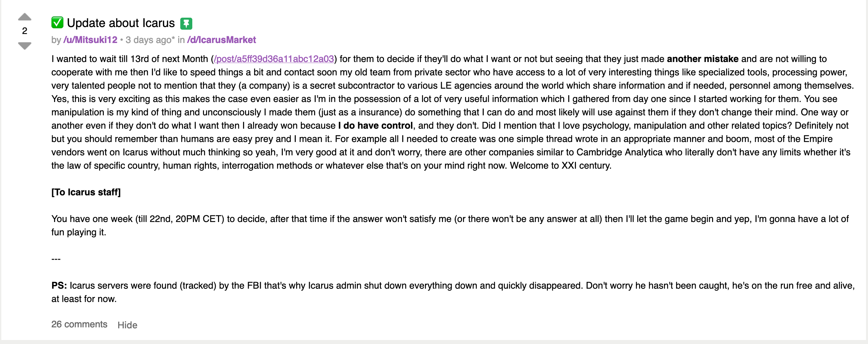Open the 26 comments thread
The height and width of the screenshot is (344, 868).
[x=79, y=324]
